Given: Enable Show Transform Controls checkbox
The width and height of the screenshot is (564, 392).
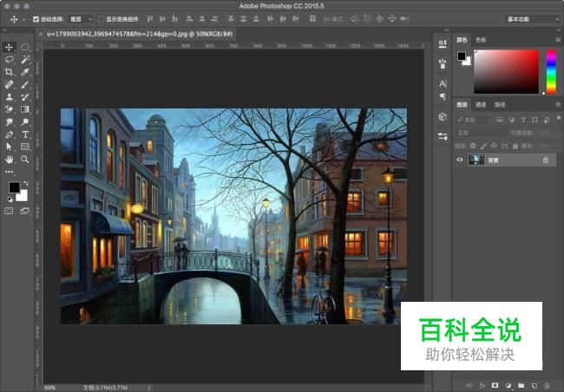Looking at the screenshot, I should (x=102, y=19).
